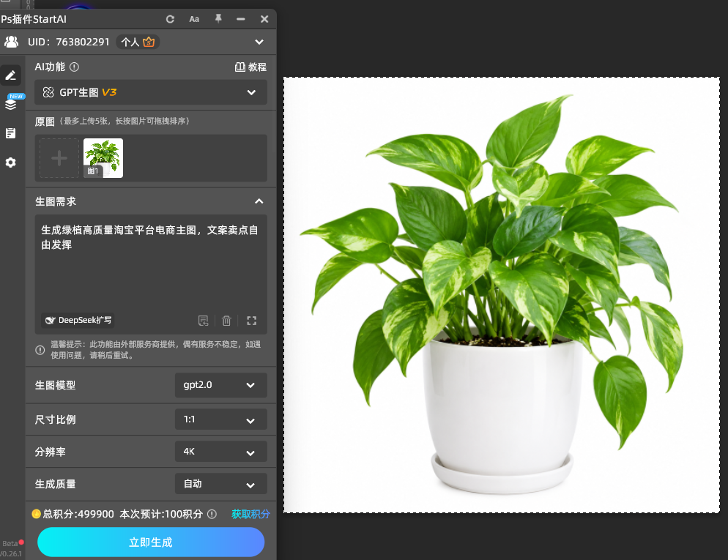Click the info icon next to AI功能
The width and height of the screenshot is (728, 560).
(x=74, y=67)
